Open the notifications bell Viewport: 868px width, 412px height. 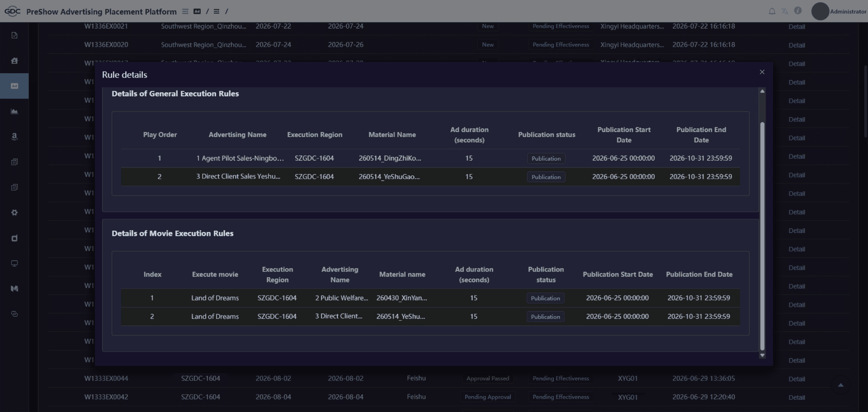[772, 11]
